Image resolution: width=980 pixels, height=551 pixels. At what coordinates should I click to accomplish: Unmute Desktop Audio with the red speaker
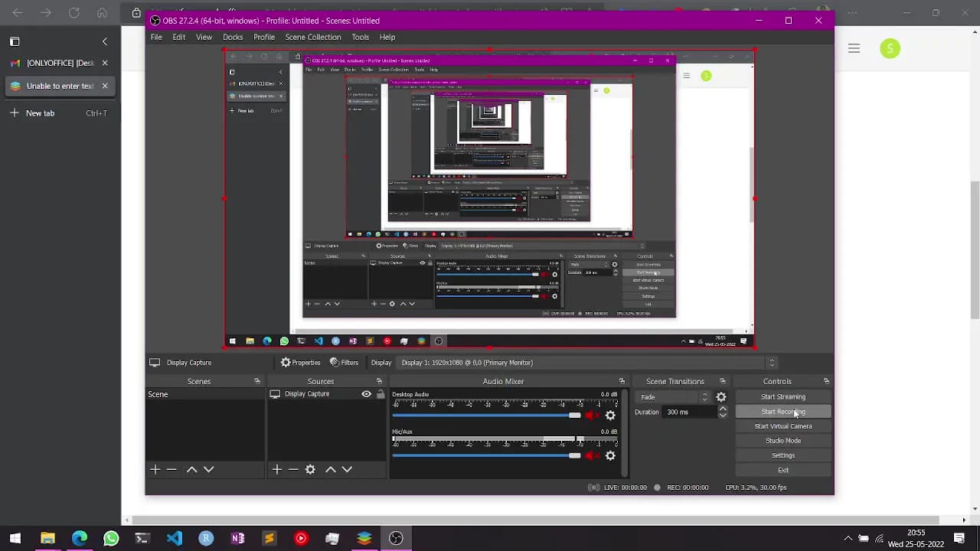pos(592,416)
